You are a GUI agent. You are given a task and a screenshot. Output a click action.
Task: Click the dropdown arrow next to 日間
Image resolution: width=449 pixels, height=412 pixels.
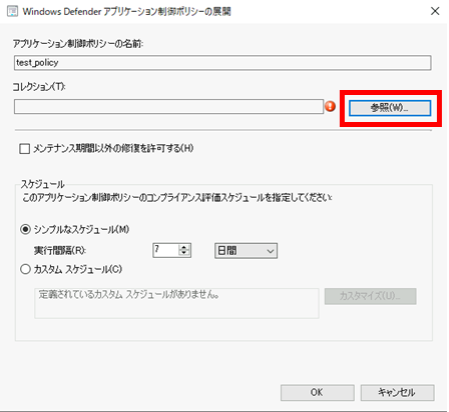[271, 251]
